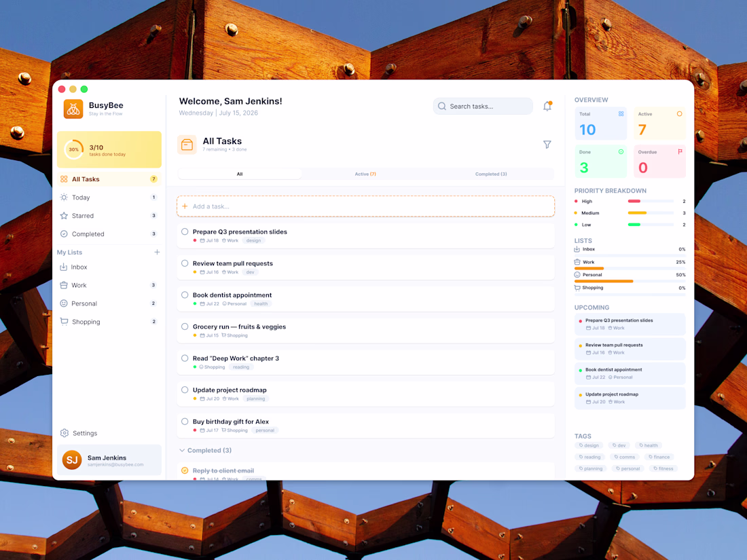Uncheck Reply to client email

pos(185,470)
